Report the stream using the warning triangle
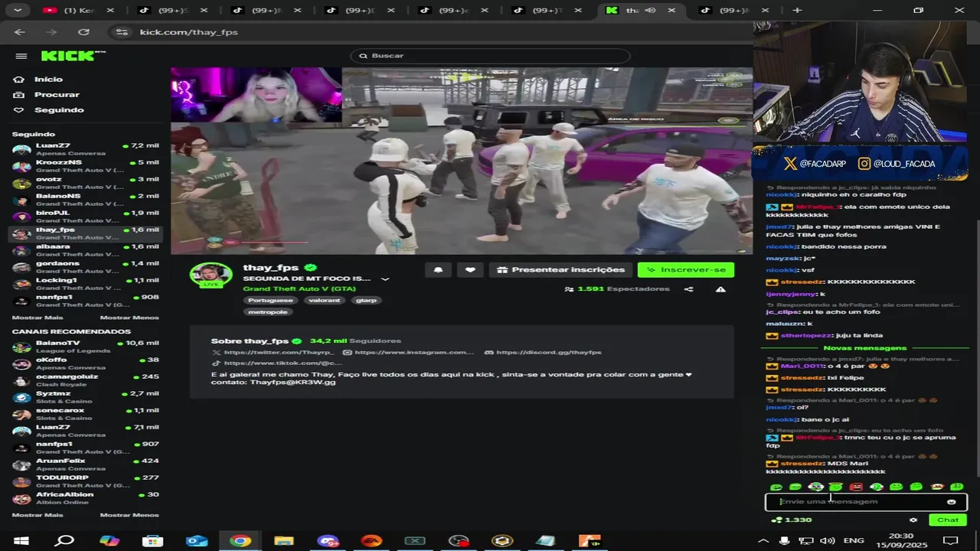The image size is (980, 551). 720,289
